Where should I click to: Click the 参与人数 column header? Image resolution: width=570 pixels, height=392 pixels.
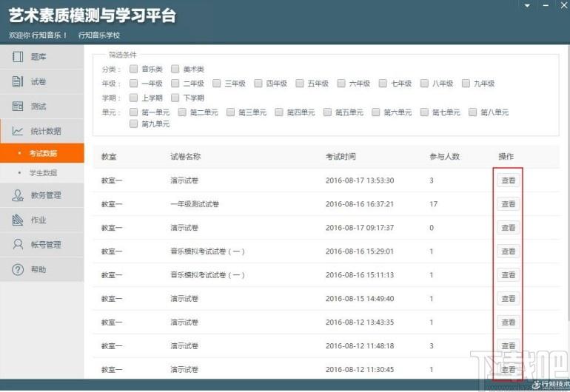(x=445, y=157)
